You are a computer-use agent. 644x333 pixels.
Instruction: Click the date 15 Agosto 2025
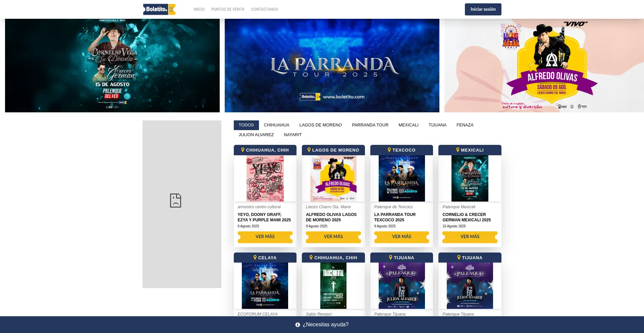(454, 226)
